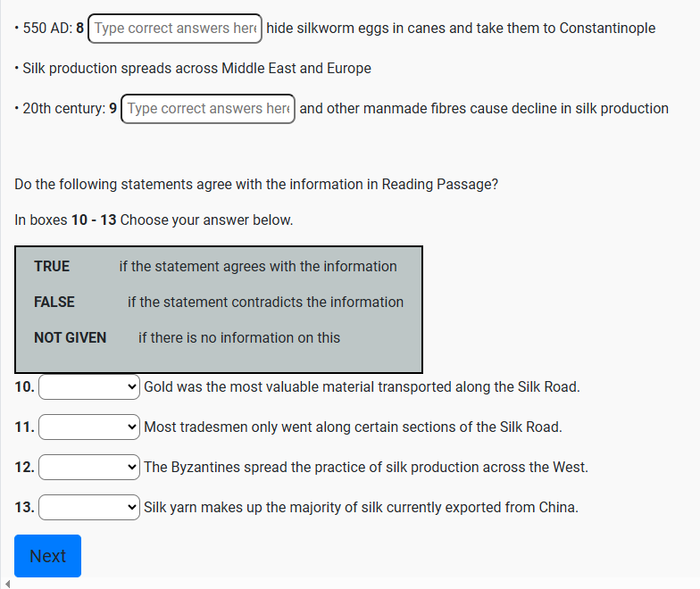Expand the answer dropdown for question 11
The width and height of the screenshot is (700, 589).
89,427
